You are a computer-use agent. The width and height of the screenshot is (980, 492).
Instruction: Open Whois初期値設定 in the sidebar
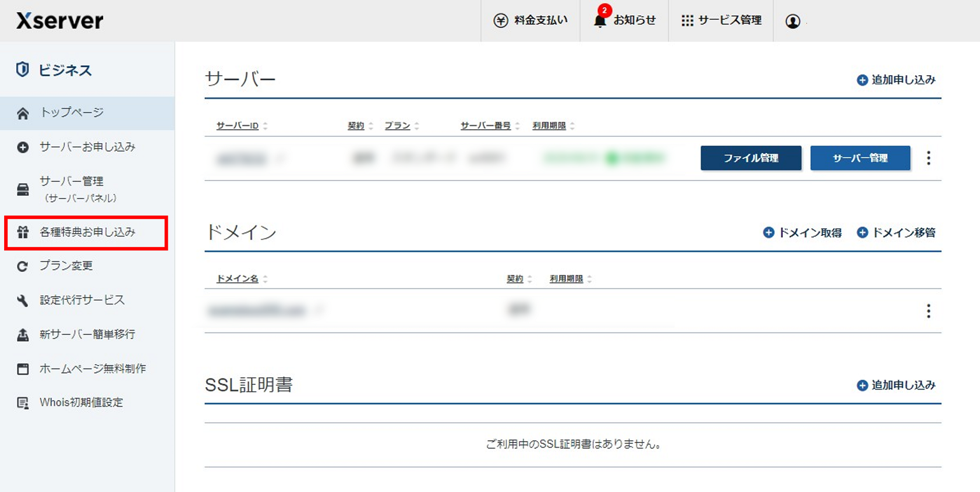(81, 402)
